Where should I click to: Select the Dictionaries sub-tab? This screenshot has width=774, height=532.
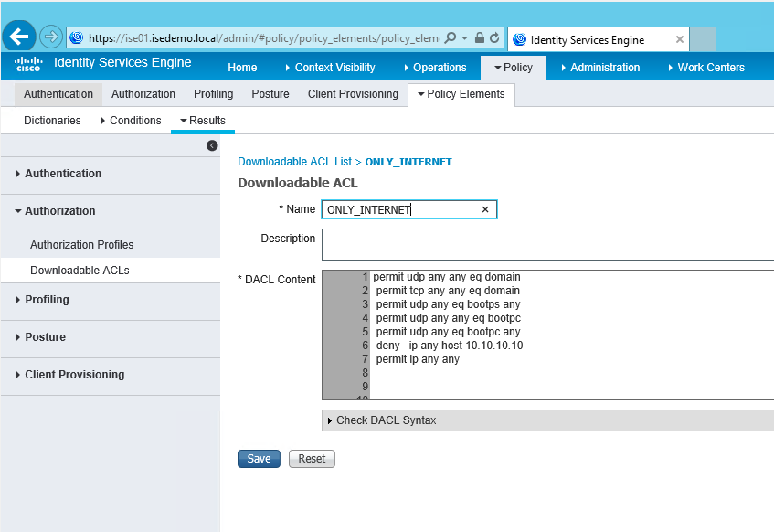click(x=52, y=121)
